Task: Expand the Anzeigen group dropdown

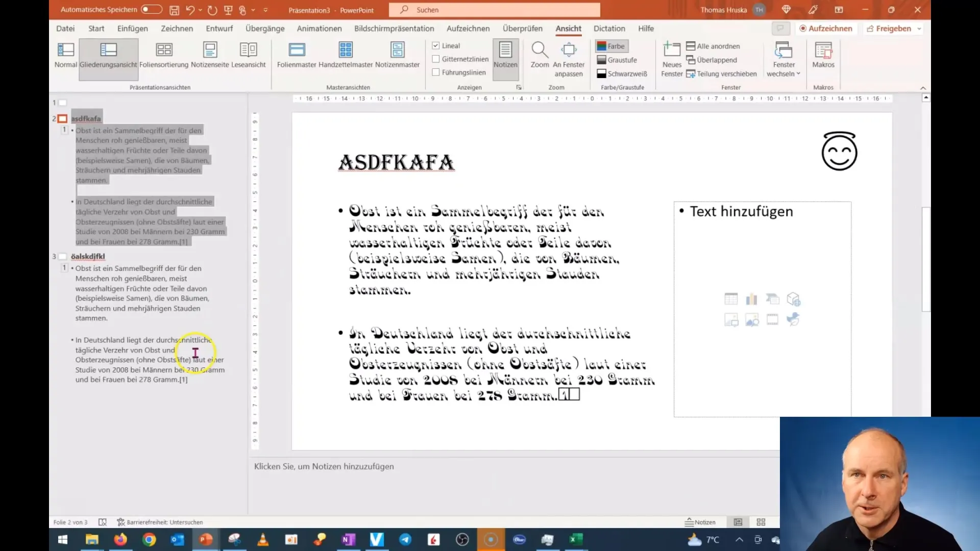Action: point(520,87)
